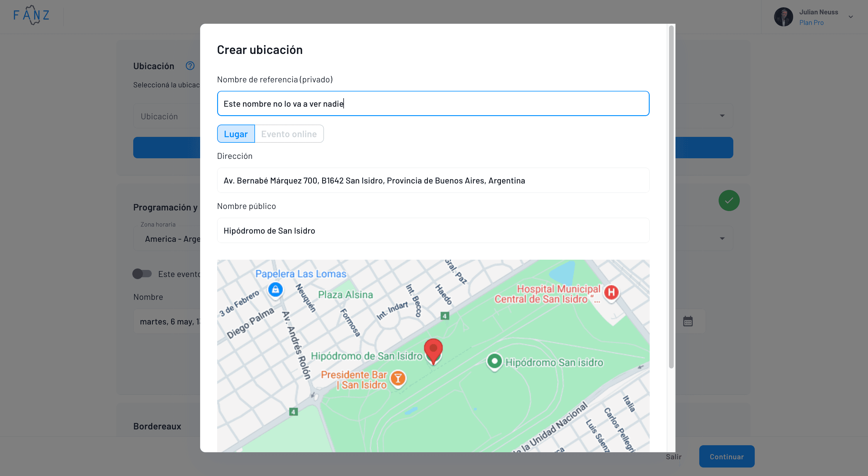Enable the Este evento toggle switch
This screenshot has width=868, height=476.
point(142,274)
